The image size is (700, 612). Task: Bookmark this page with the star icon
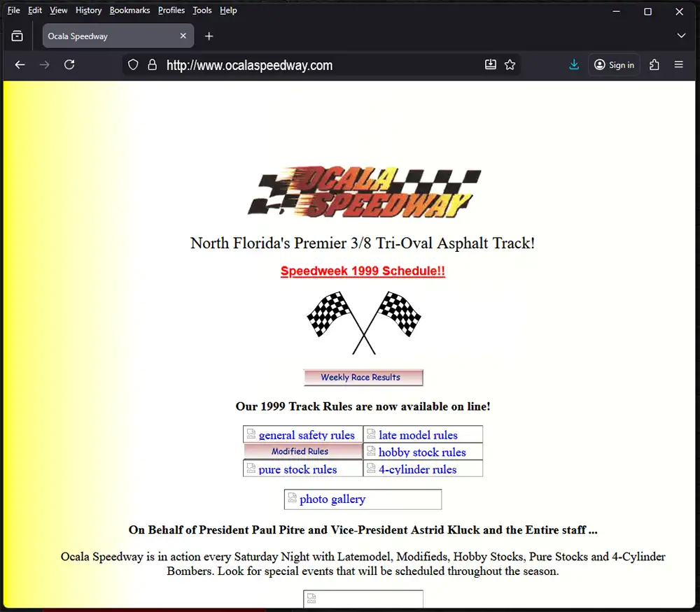coord(510,65)
